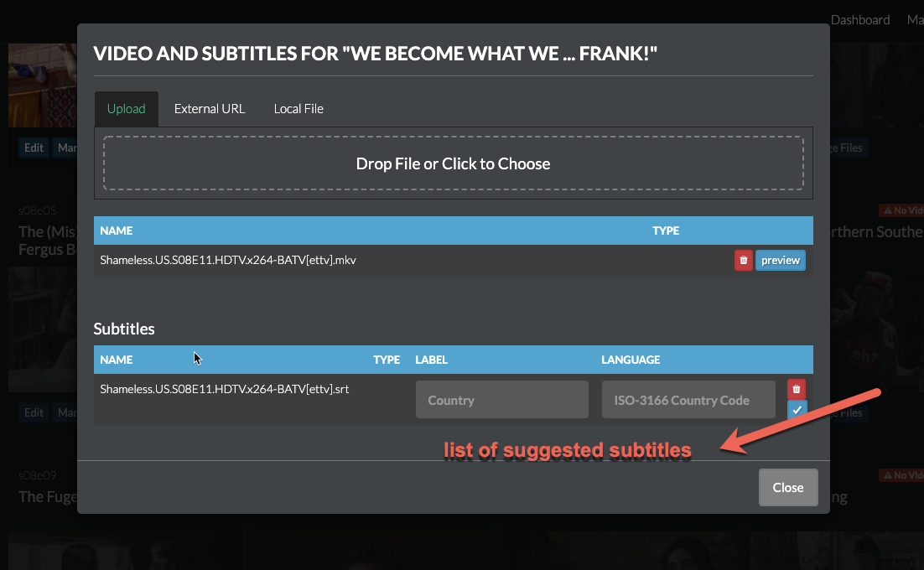Close the video and subtitles dialog
This screenshot has height=570, width=924.
(x=787, y=487)
